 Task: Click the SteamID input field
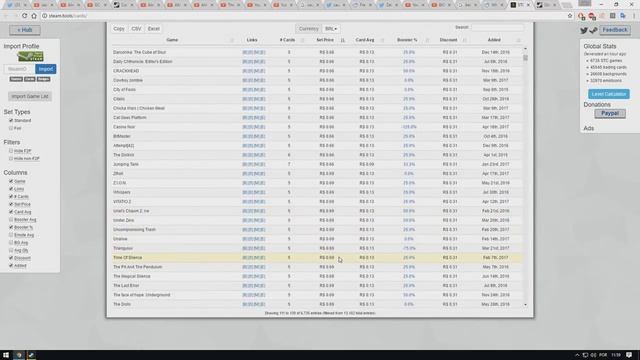pyautogui.click(x=19, y=69)
